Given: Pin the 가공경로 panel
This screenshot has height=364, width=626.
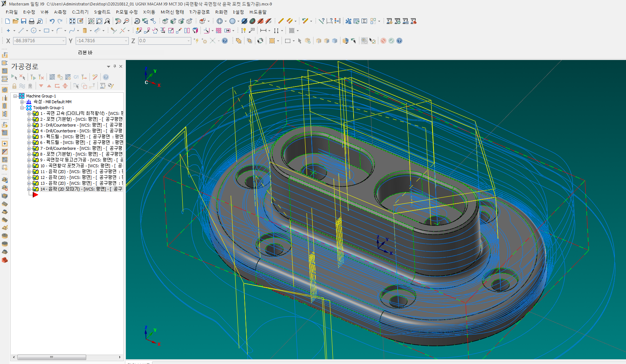Looking at the screenshot, I should [x=115, y=66].
